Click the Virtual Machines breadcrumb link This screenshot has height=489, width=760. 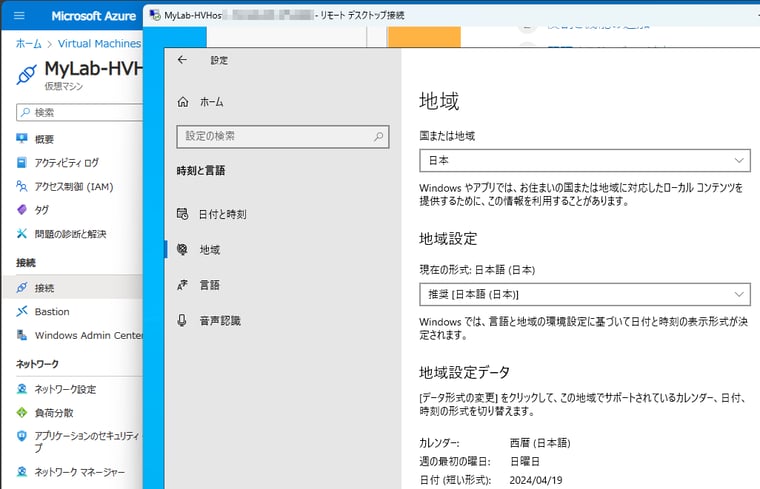click(98, 44)
